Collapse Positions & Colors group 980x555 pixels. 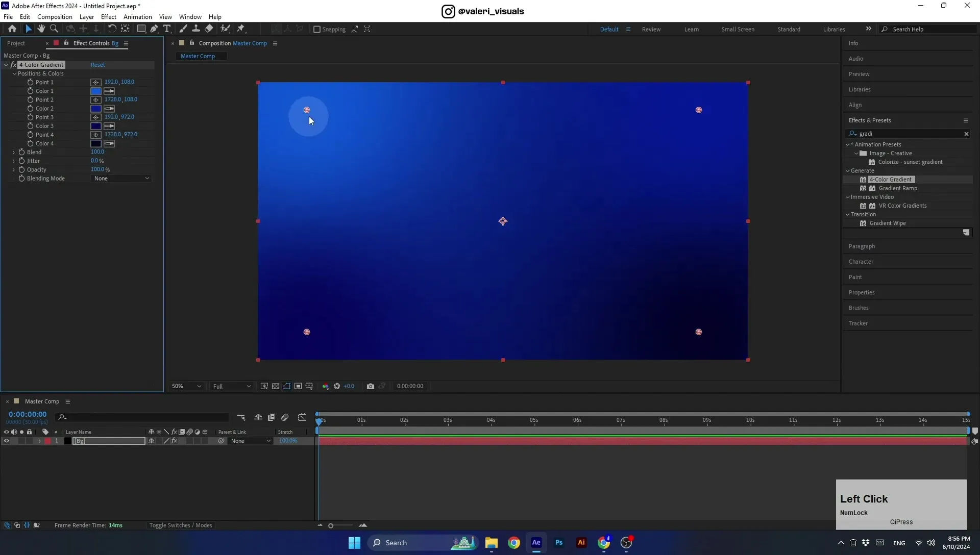coord(15,73)
